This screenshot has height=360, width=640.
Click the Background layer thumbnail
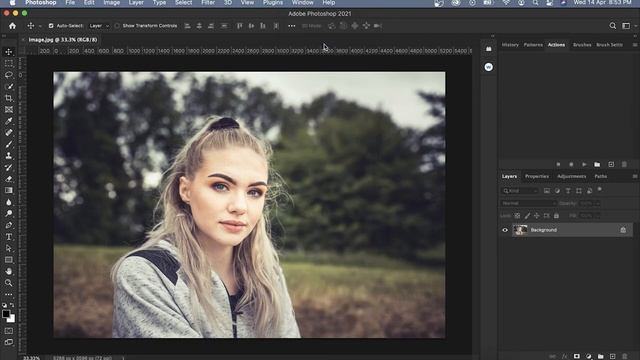coord(520,230)
